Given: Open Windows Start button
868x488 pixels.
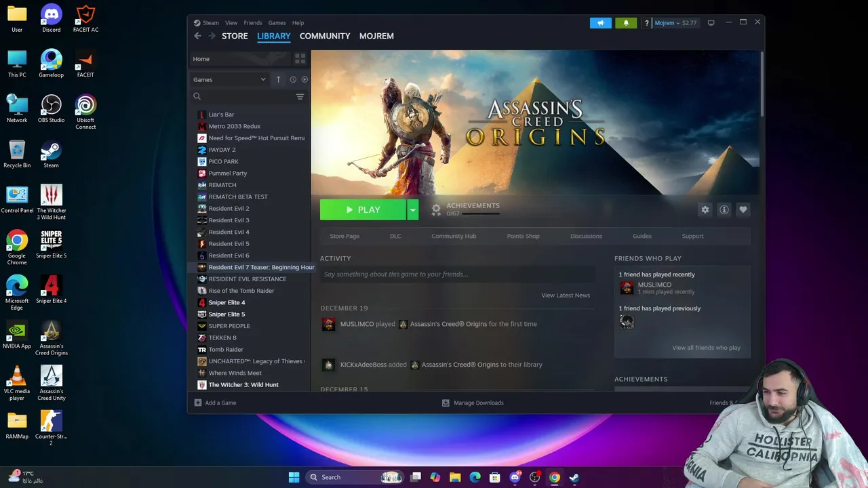Looking at the screenshot, I should coord(294,477).
